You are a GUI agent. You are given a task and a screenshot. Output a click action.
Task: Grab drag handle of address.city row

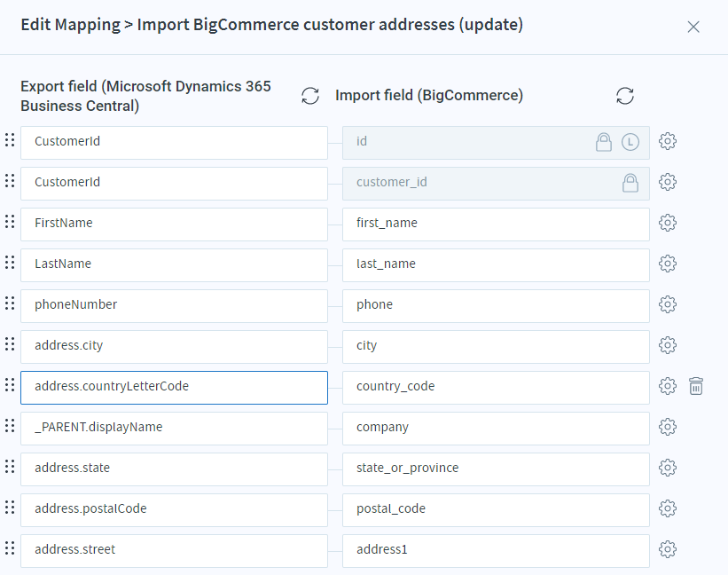pyautogui.click(x=10, y=344)
